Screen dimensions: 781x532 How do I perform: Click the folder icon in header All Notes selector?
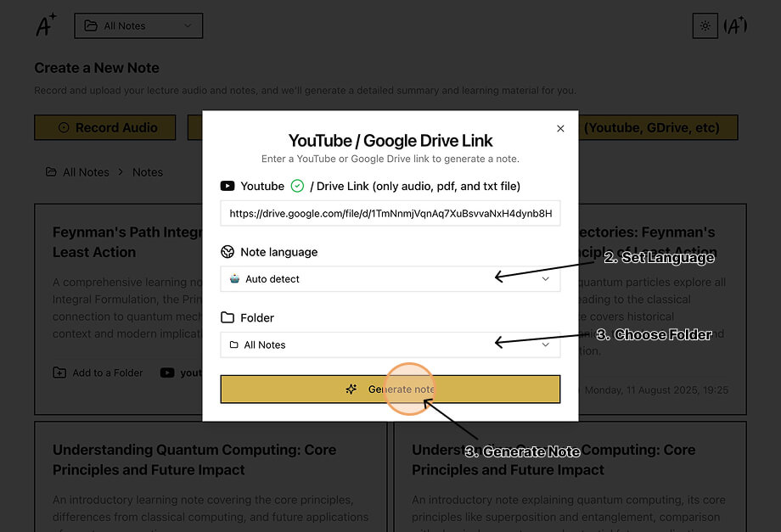coord(91,25)
